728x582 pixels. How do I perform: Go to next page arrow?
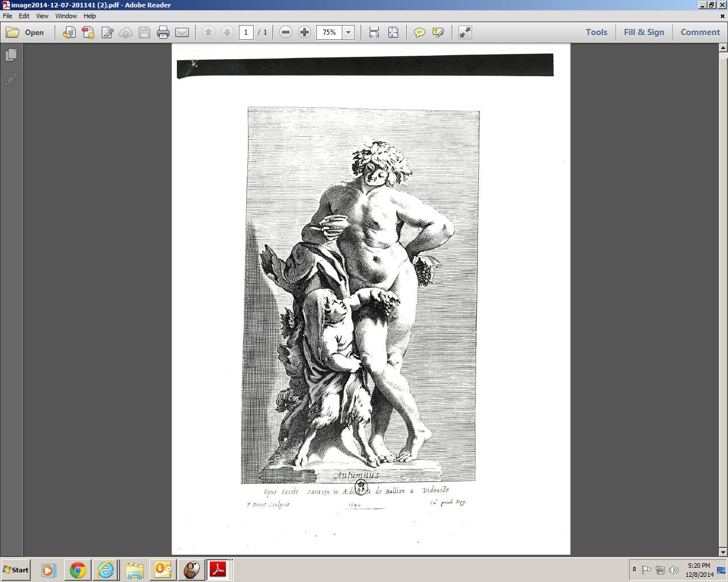click(227, 32)
